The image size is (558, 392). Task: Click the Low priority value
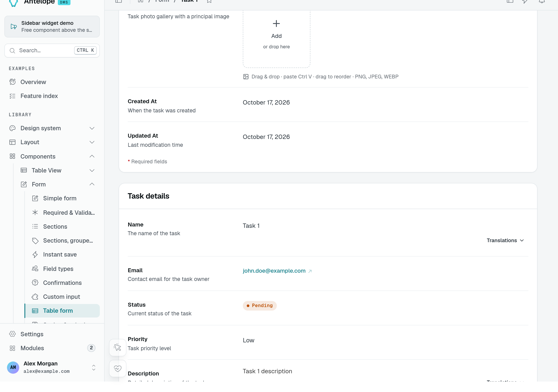(x=248, y=340)
